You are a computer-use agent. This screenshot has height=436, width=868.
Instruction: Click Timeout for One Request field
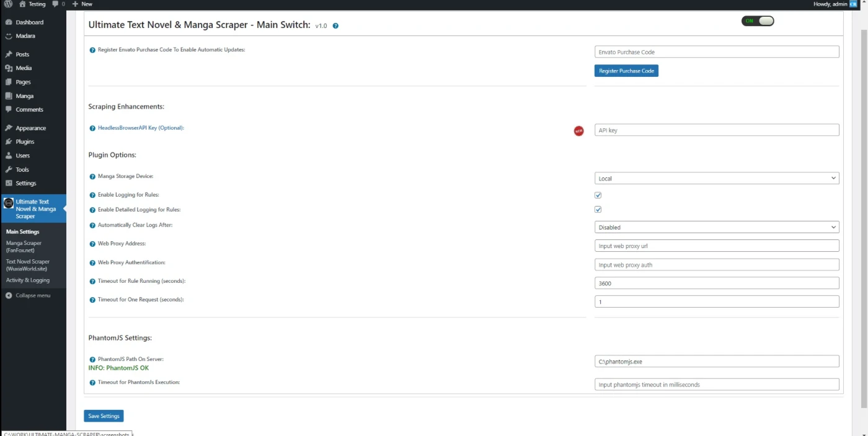(x=717, y=301)
